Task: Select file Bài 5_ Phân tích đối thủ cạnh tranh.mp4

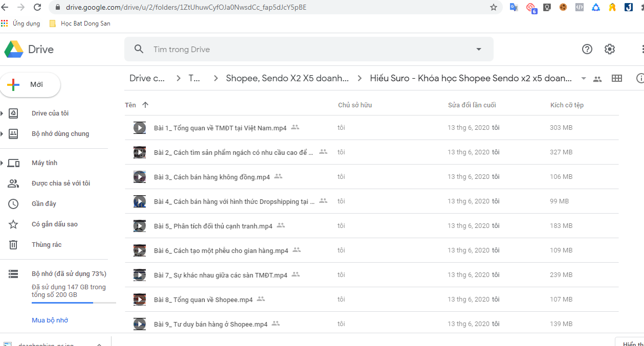Action: pyautogui.click(x=371, y=226)
